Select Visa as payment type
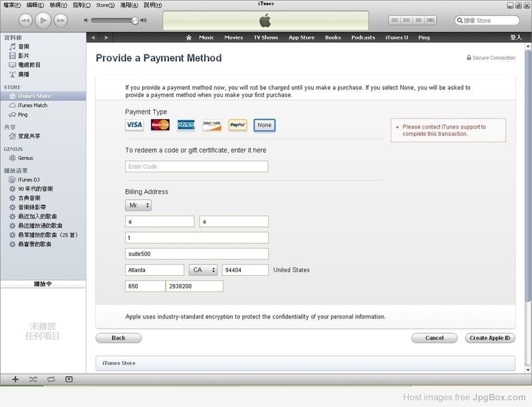This screenshot has height=407, width=532. [x=134, y=125]
